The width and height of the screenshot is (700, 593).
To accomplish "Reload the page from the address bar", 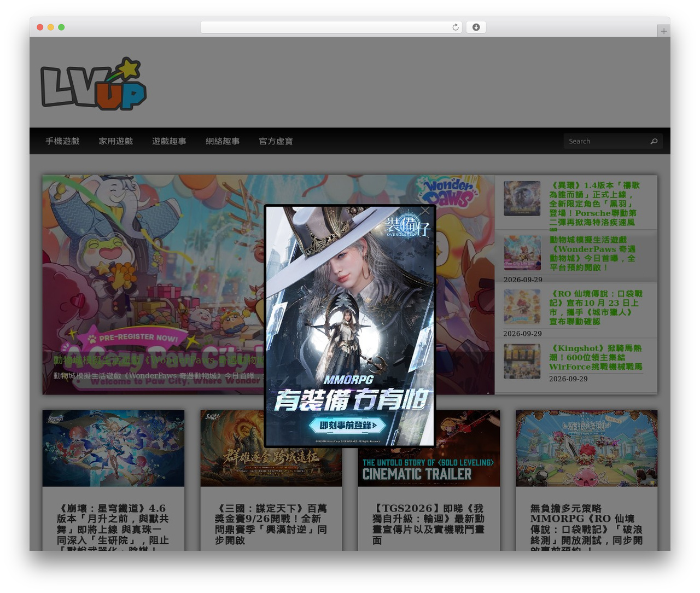I will click(455, 27).
